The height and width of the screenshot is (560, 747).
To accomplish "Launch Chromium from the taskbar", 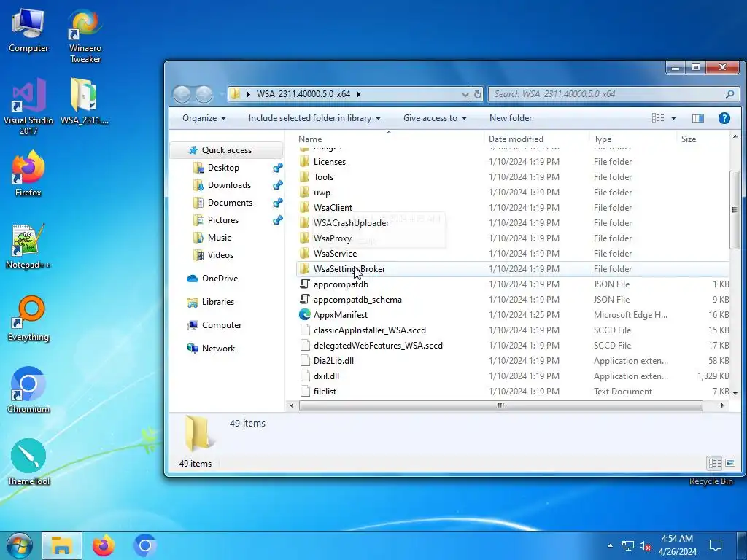I will pyautogui.click(x=145, y=545).
